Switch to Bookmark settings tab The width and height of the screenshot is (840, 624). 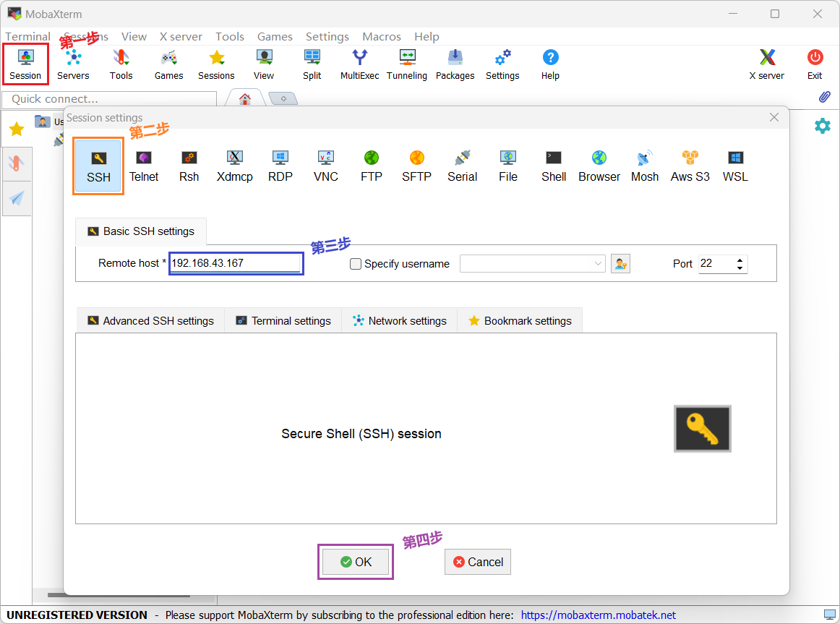[520, 321]
